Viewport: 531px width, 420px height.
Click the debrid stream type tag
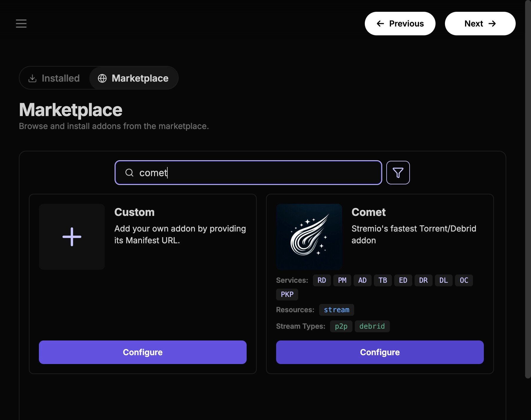tap(372, 326)
